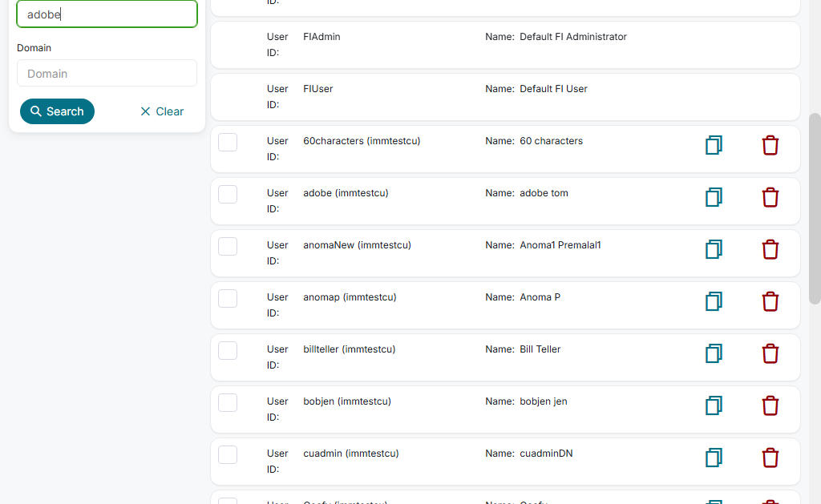Clear the search filters
The width and height of the screenshot is (821, 504).
(x=161, y=111)
